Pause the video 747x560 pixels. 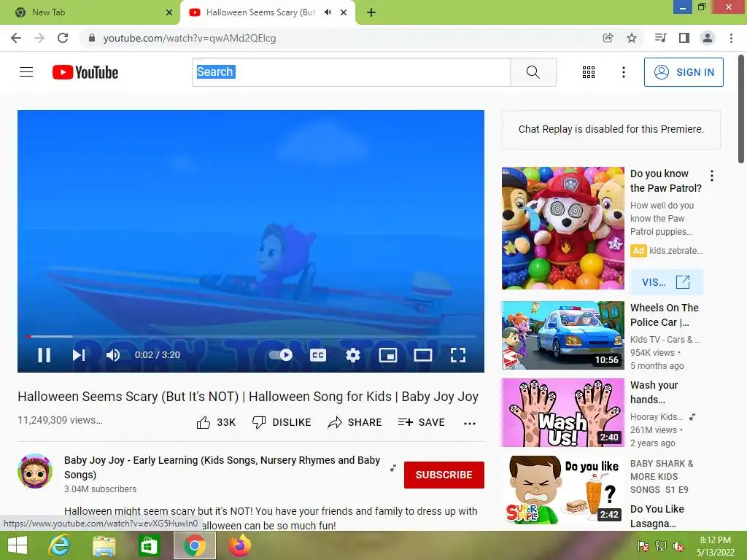point(44,355)
